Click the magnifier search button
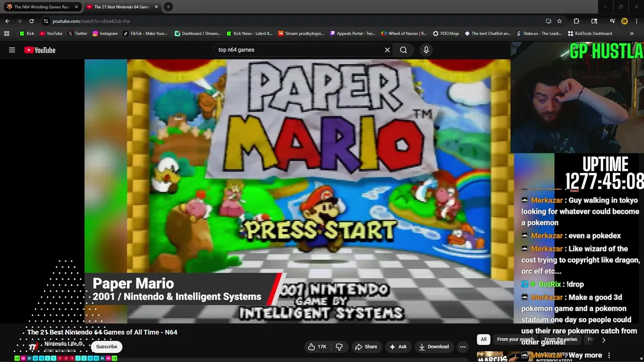The width and height of the screenshot is (644, 362). point(404,50)
